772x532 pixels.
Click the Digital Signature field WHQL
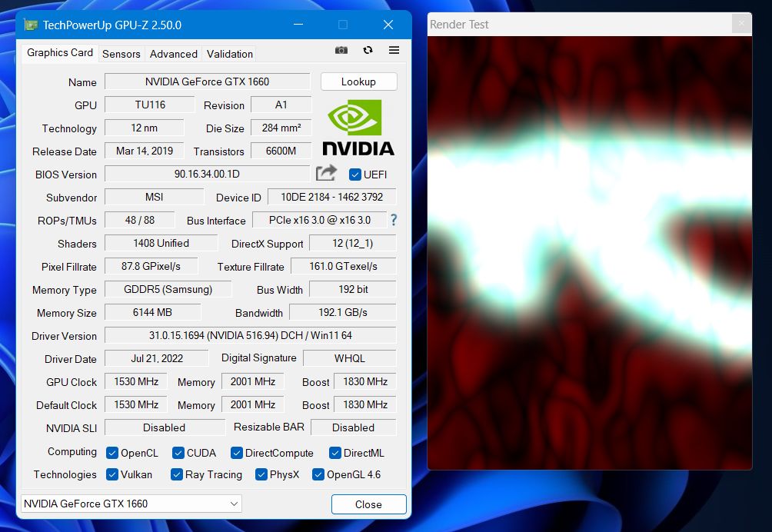350,358
